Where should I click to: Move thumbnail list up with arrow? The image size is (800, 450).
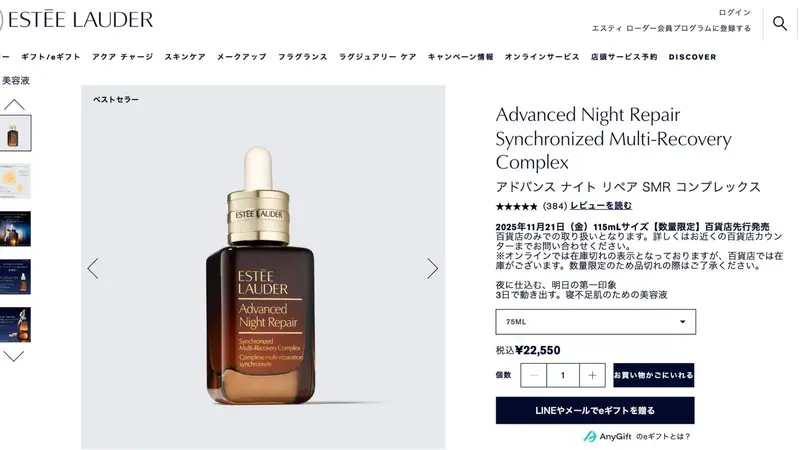pos(14,105)
